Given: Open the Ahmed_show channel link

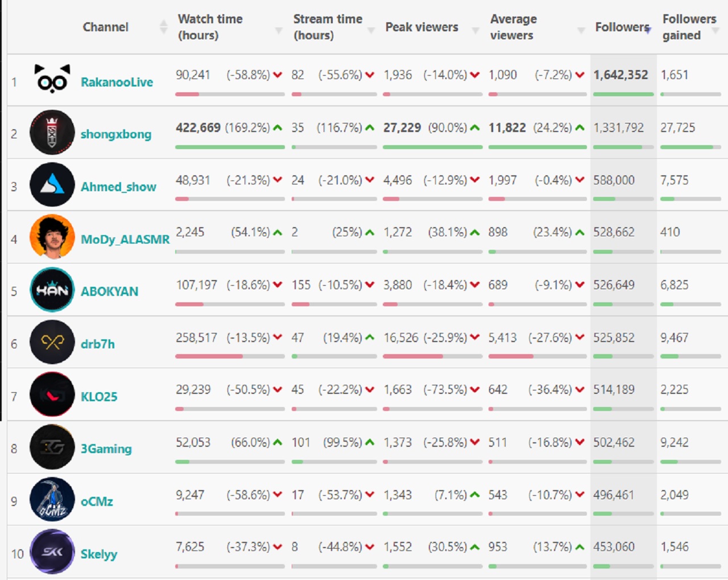Looking at the screenshot, I should tap(118, 187).
